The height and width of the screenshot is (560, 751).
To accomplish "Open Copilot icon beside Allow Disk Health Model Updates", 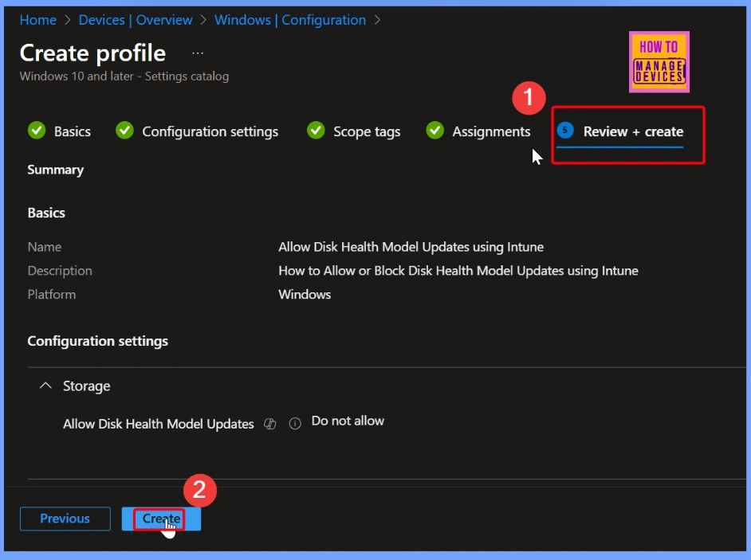I will click(270, 424).
